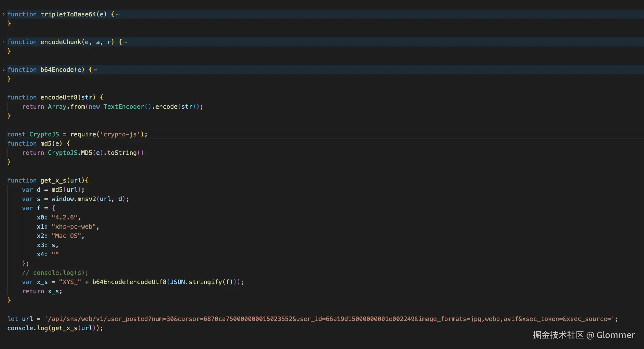Click the "4.2.6" version string
Viewport: 644px width, 349px height.
[x=65, y=217]
